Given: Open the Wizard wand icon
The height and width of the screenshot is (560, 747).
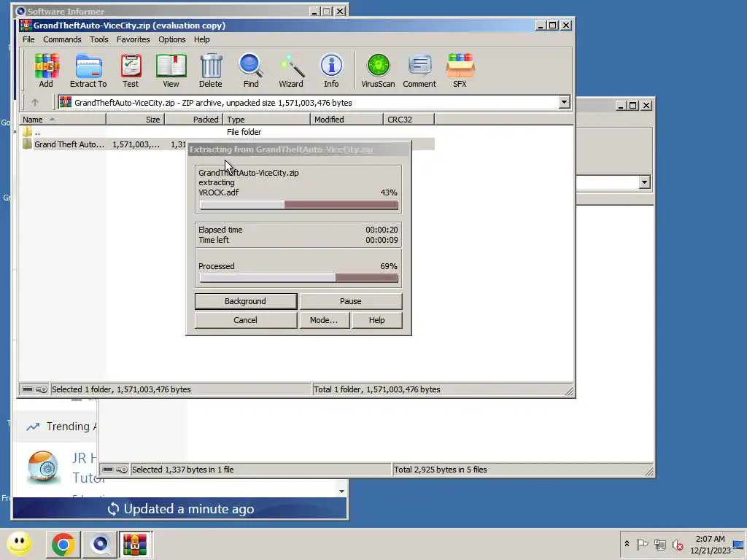Looking at the screenshot, I should pos(291,70).
